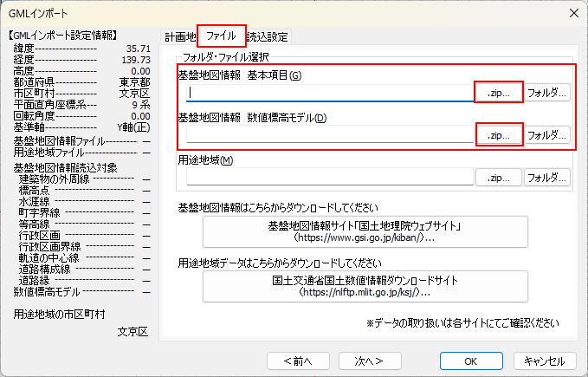Browse .zip for 数値標高モデル

pyautogui.click(x=499, y=135)
